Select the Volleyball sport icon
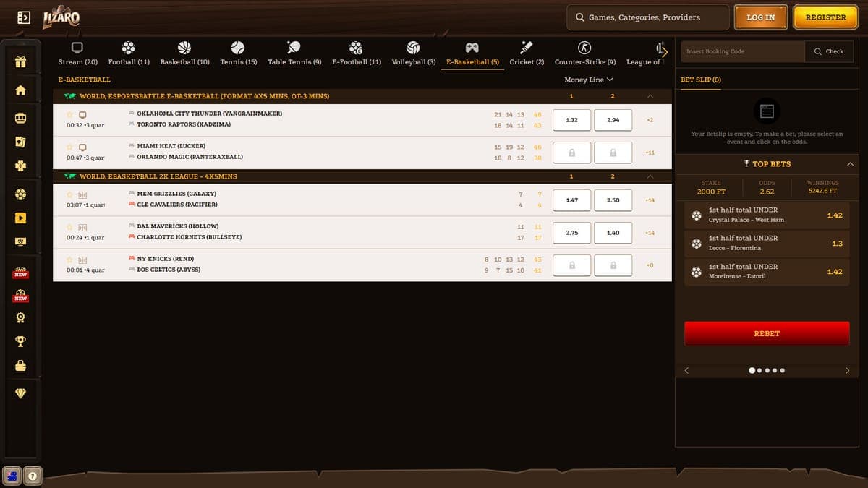 point(414,48)
